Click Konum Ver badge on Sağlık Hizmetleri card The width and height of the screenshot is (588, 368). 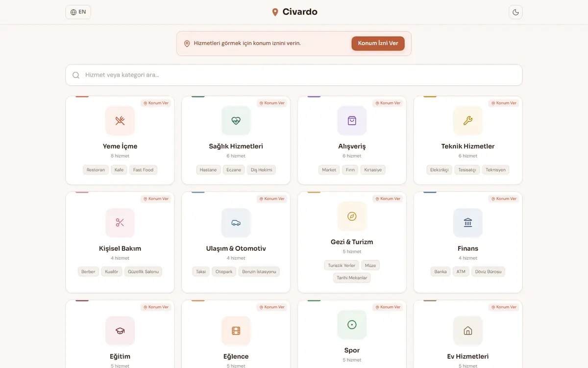point(272,103)
